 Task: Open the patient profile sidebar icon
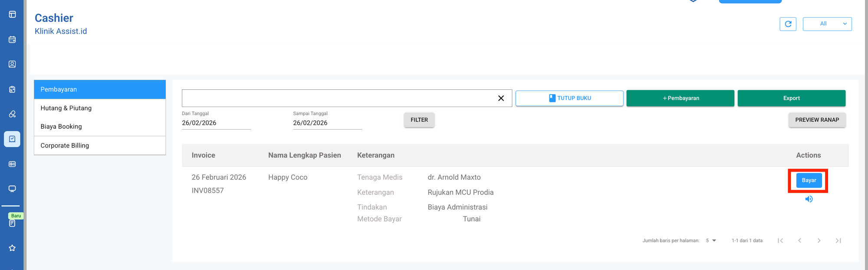(12, 64)
